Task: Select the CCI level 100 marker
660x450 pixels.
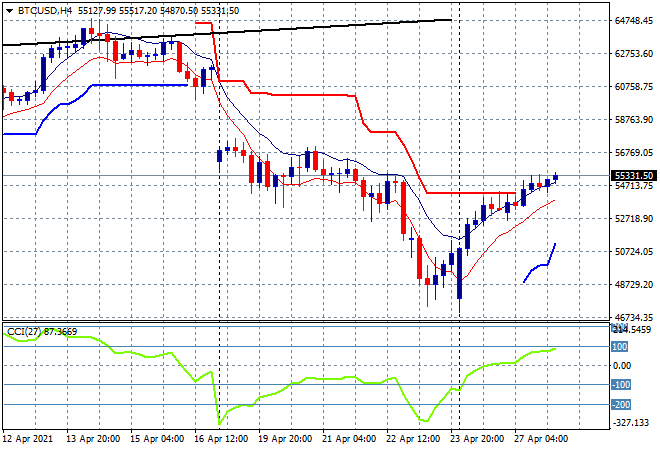Action: click(619, 347)
